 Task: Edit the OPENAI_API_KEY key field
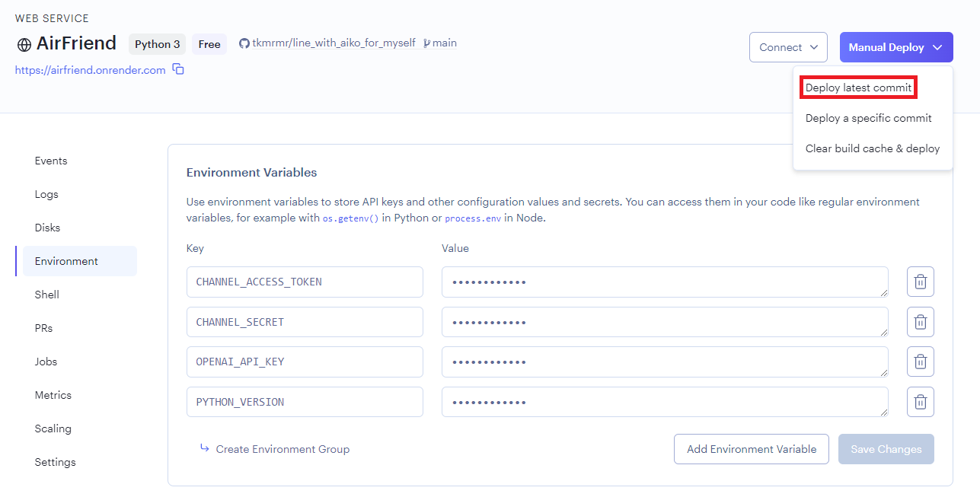[305, 362]
